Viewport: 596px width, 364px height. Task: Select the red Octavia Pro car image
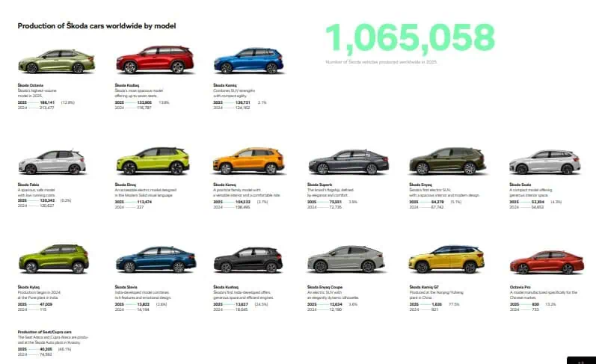click(547, 262)
